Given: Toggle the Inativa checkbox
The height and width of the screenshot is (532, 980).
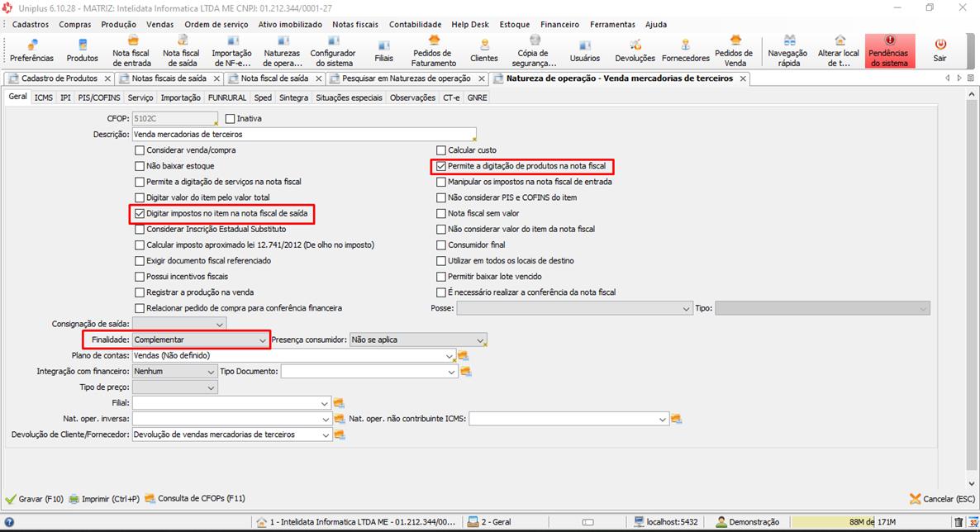Looking at the screenshot, I should point(230,119).
